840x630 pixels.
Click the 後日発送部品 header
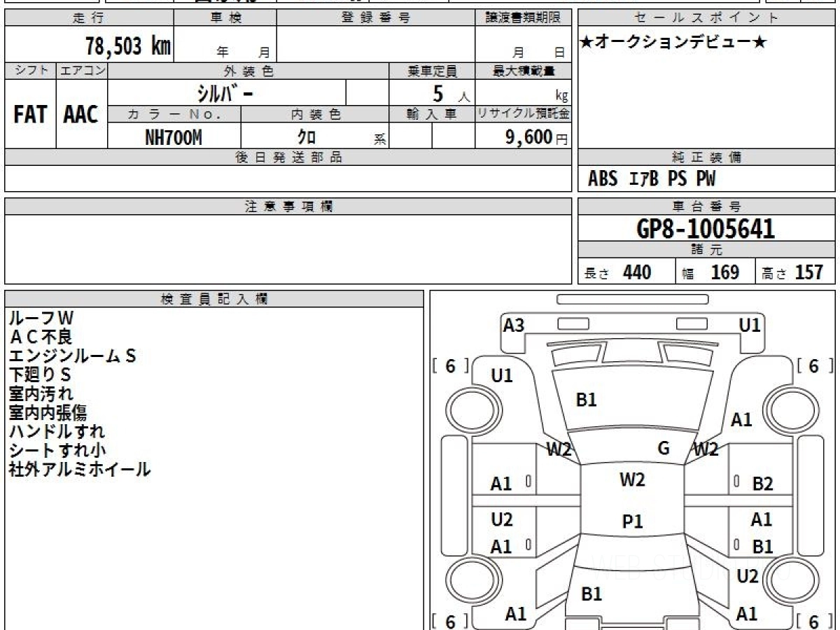click(x=288, y=157)
